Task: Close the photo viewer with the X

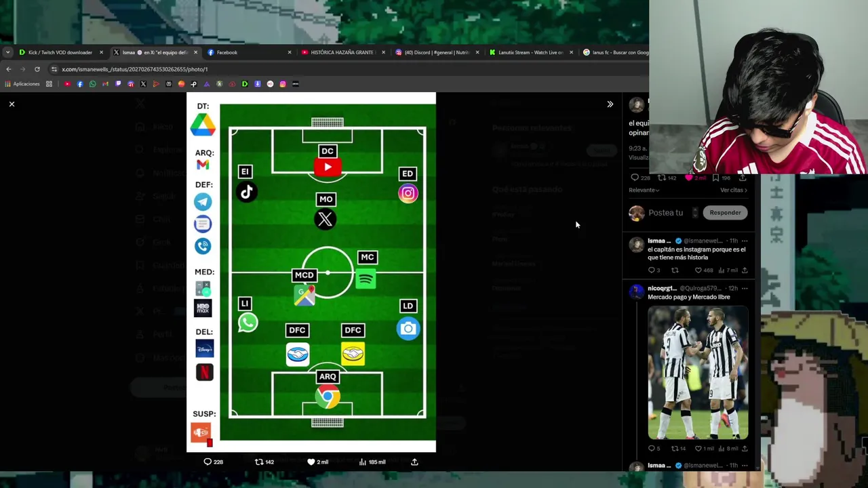Action: tap(12, 104)
